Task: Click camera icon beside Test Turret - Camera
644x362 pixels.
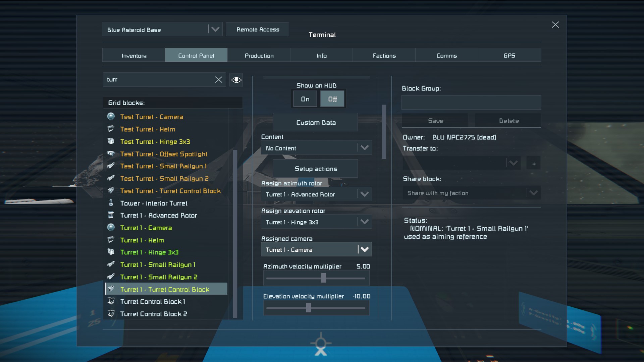Action: (111, 117)
